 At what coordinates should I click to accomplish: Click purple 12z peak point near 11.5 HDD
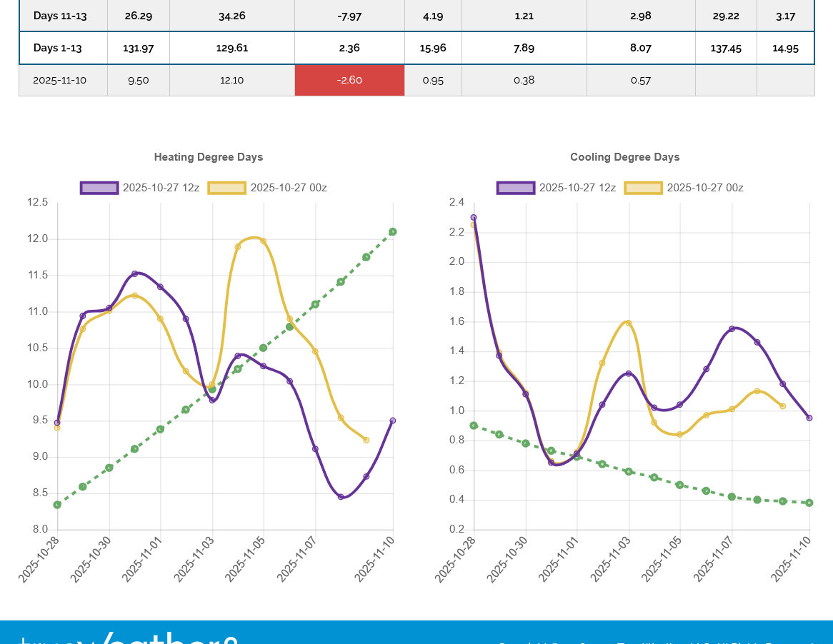click(x=134, y=273)
